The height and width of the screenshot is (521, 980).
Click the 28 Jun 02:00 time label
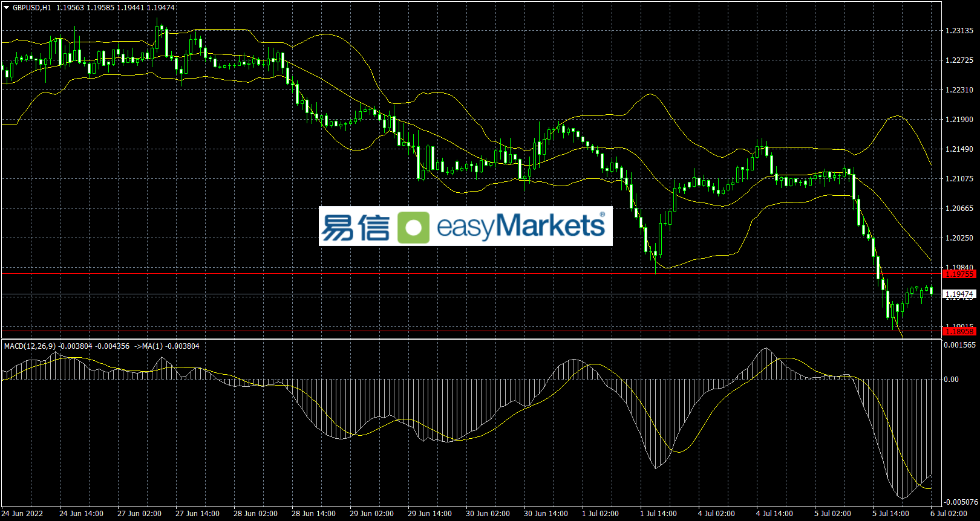click(255, 514)
